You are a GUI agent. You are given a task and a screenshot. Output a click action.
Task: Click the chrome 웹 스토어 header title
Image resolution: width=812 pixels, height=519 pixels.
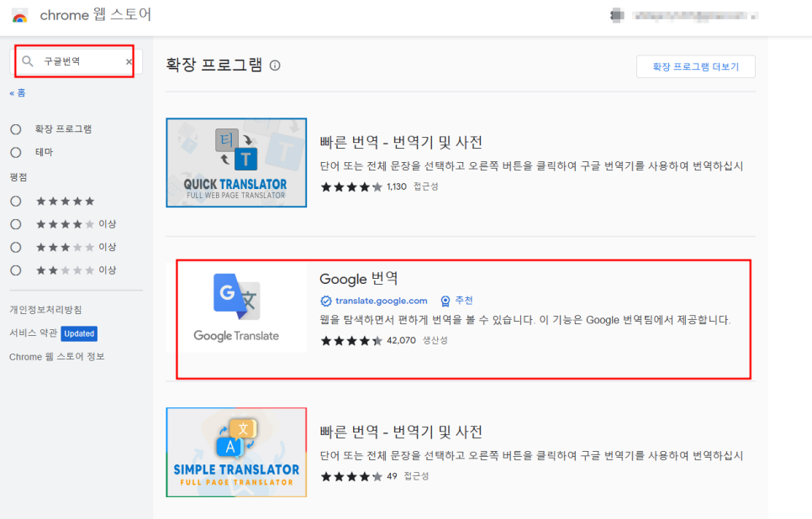(96, 15)
